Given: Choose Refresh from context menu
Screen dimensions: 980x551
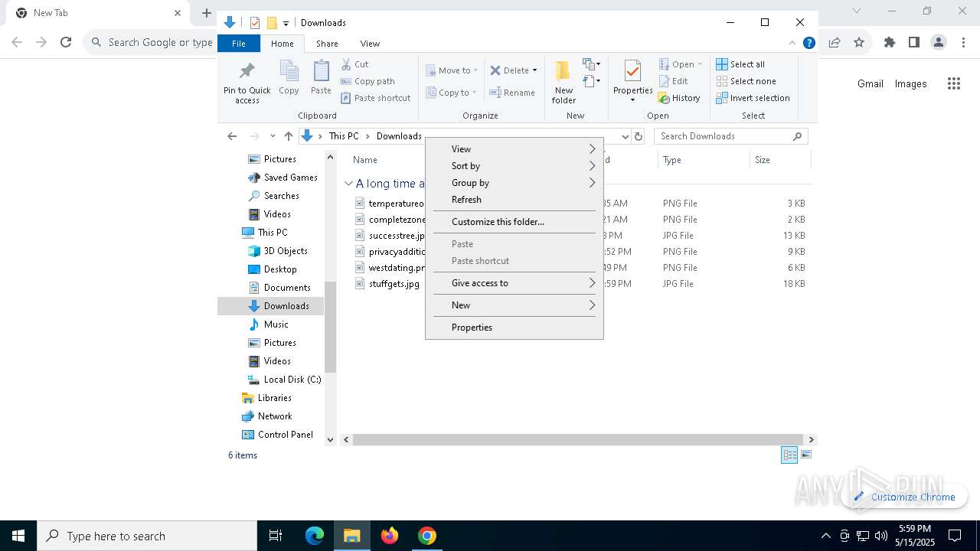Looking at the screenshot, I should pyautogui.click(x=514, y=200).
